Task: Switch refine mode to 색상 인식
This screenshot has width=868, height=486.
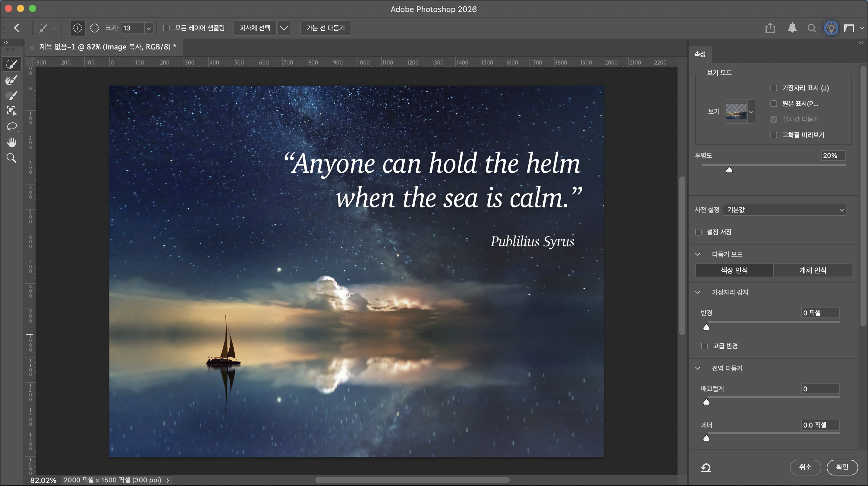Action: point(734,270)
